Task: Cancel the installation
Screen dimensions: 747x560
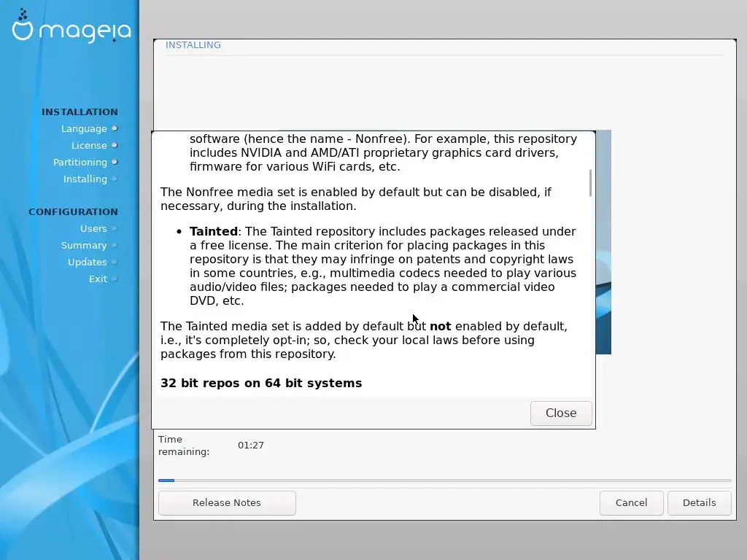Action: (631, 503)
